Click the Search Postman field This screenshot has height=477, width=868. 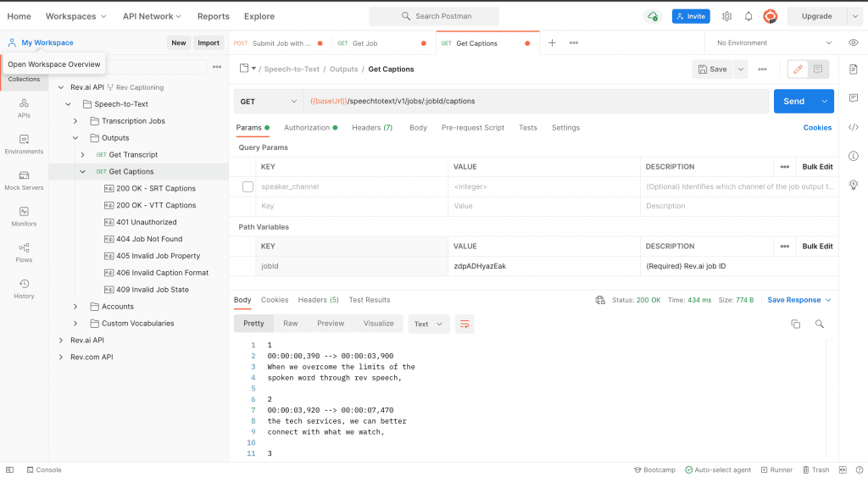click(x=433, y=16)
